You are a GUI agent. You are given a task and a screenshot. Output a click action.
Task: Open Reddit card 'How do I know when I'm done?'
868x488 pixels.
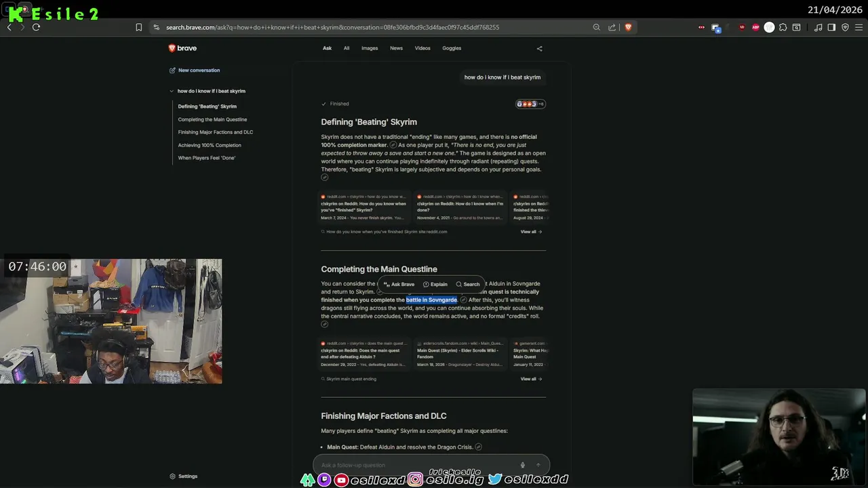point(460,207)
